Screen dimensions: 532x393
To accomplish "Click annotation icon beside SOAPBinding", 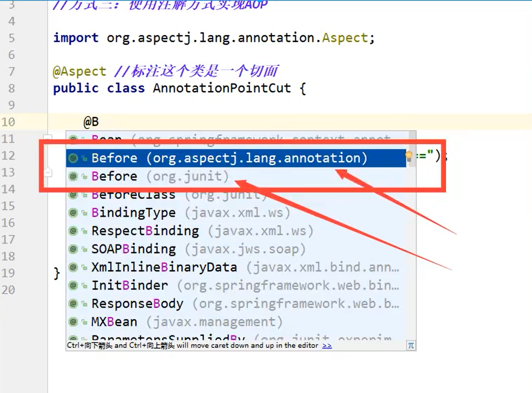I will point(73,249).
